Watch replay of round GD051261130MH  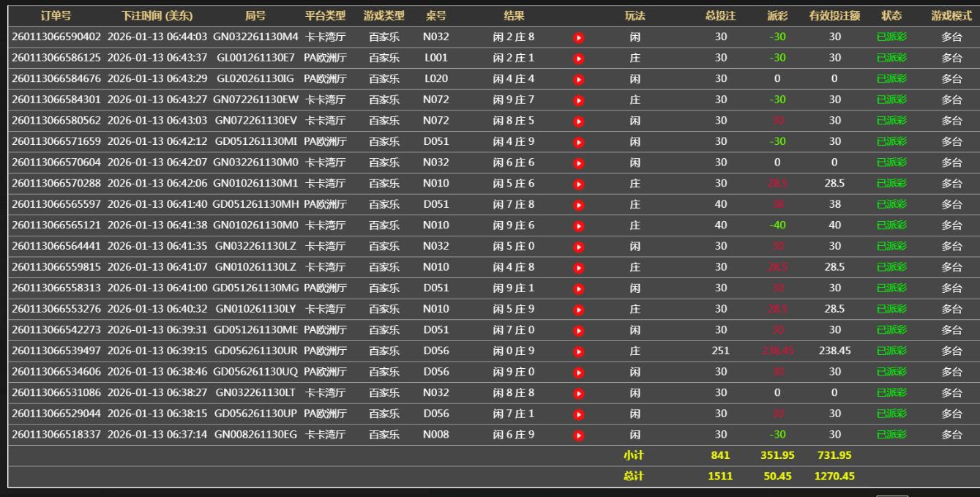579,205
